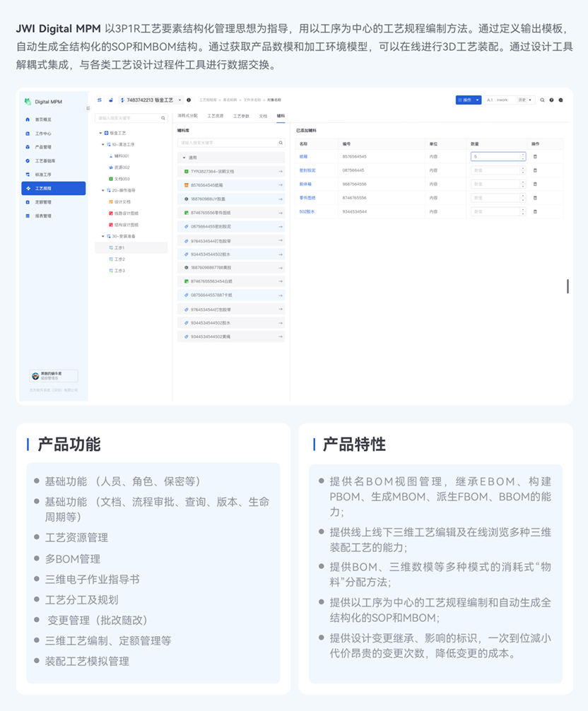
Task: Click the stepper arrows on 纸箱 quantity field
Action: click(x=523, y=156)
